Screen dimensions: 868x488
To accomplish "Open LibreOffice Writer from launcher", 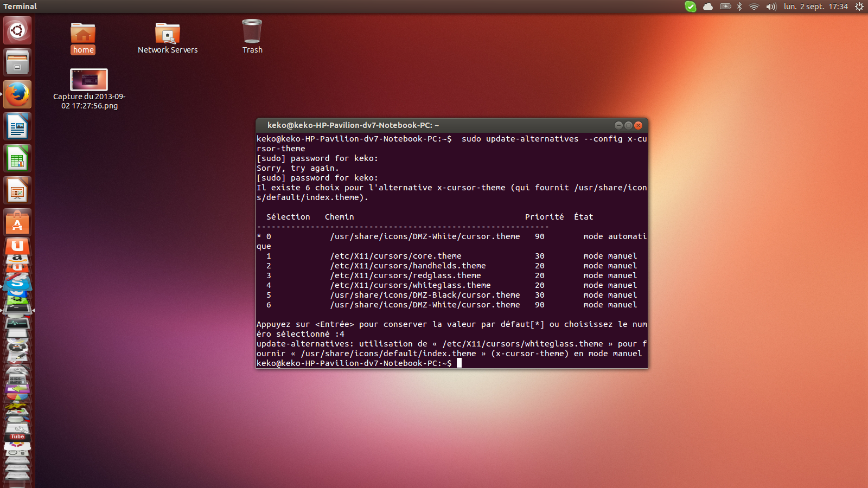I will [x=17, y=126].
